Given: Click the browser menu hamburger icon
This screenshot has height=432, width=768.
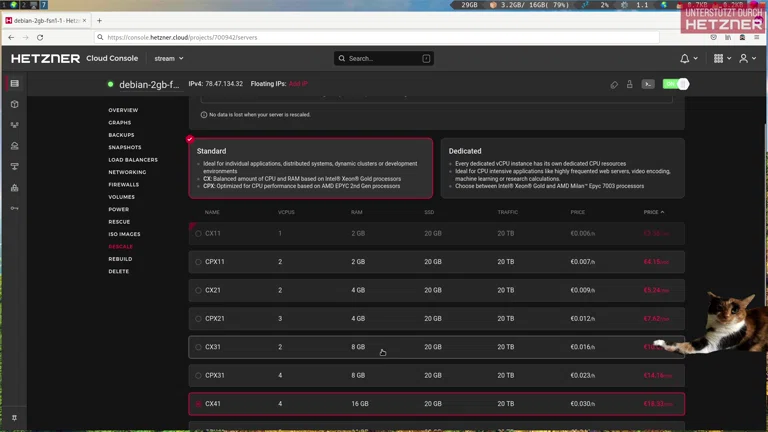Looking at the screenshot, I should [x=757, y=37].
